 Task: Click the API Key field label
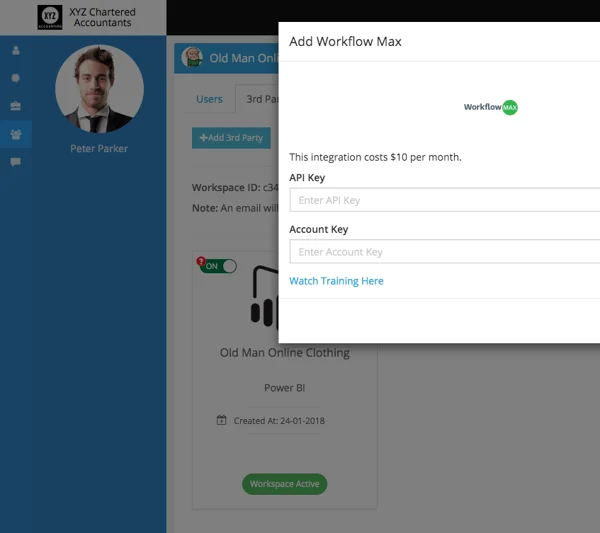(307, 178)
